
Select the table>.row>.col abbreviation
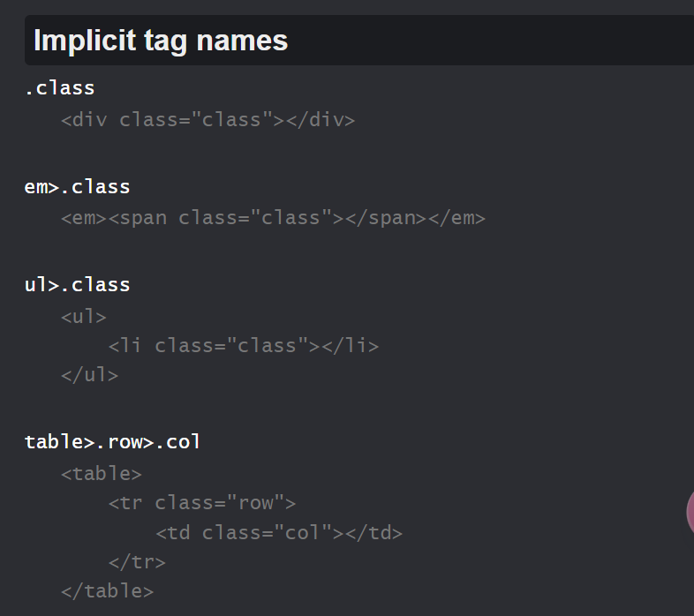coord(112,442)
